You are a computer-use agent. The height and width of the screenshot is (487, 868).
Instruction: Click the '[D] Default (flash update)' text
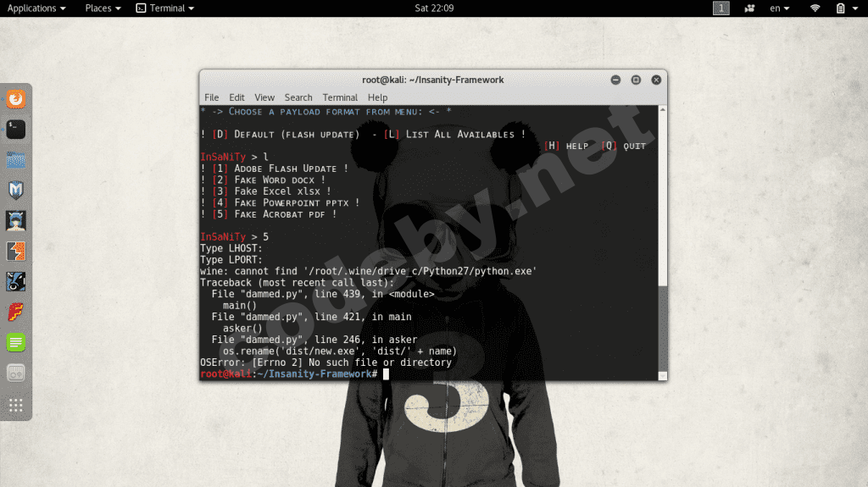coord(287,135)
